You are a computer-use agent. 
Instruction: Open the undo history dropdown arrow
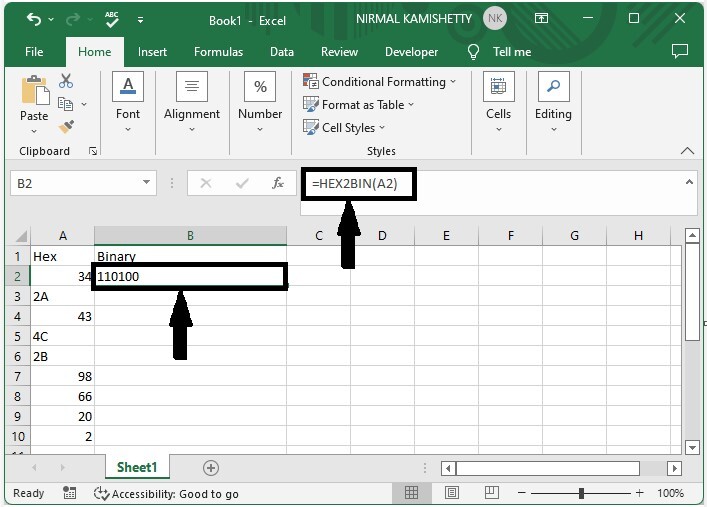pyautogui.click(x=51, y=20)
